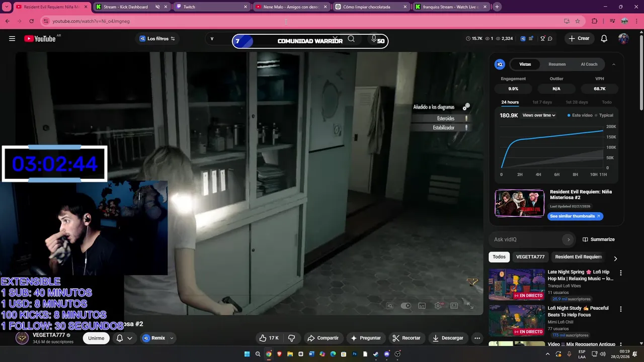
Task: Select the Resident Evil Requiem filter chip
Action: pos(578,257)
